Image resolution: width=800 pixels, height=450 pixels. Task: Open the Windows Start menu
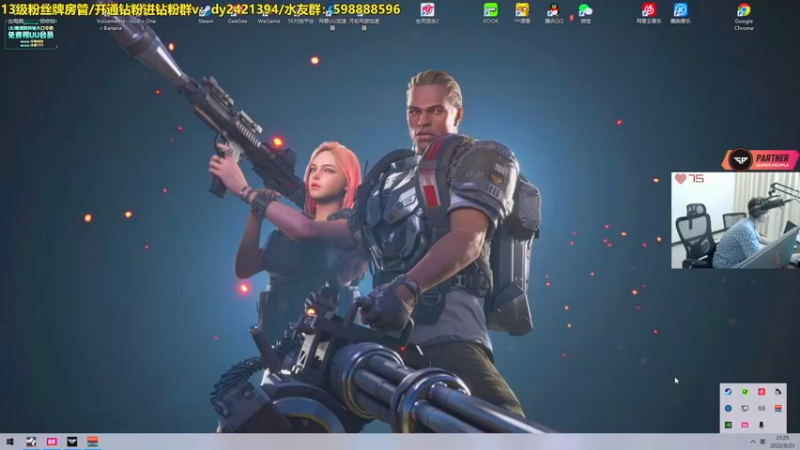click(10, 441)
